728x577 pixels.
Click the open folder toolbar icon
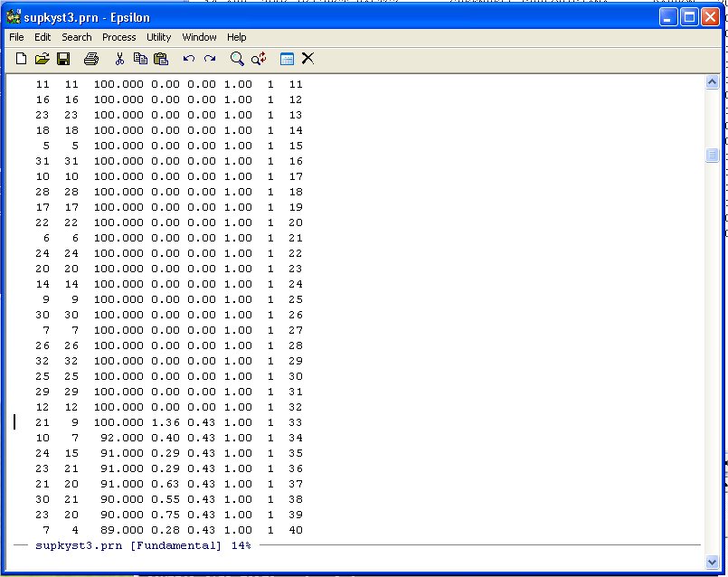(x=42, y=59)
